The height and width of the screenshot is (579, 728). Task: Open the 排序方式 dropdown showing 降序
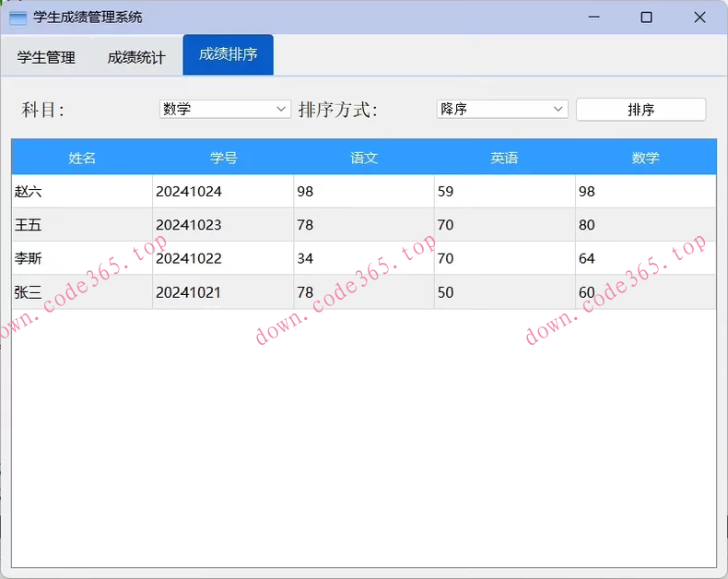[x=501, y=109]
